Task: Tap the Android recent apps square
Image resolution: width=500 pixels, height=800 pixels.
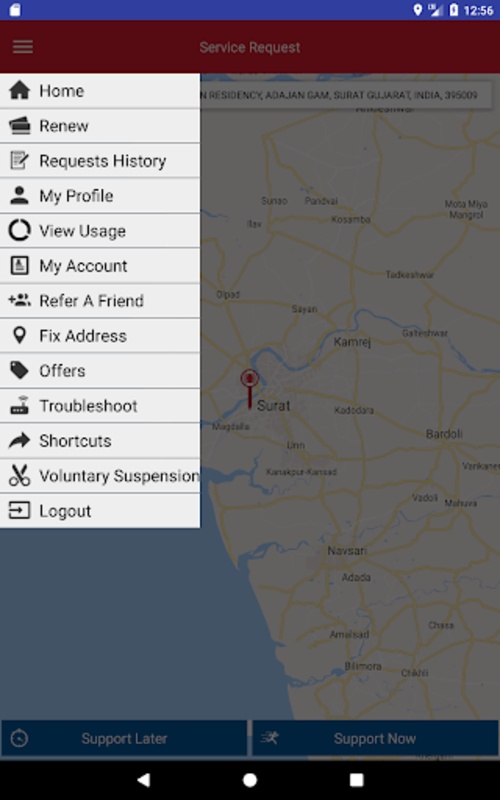Action: tap(356, 779)
